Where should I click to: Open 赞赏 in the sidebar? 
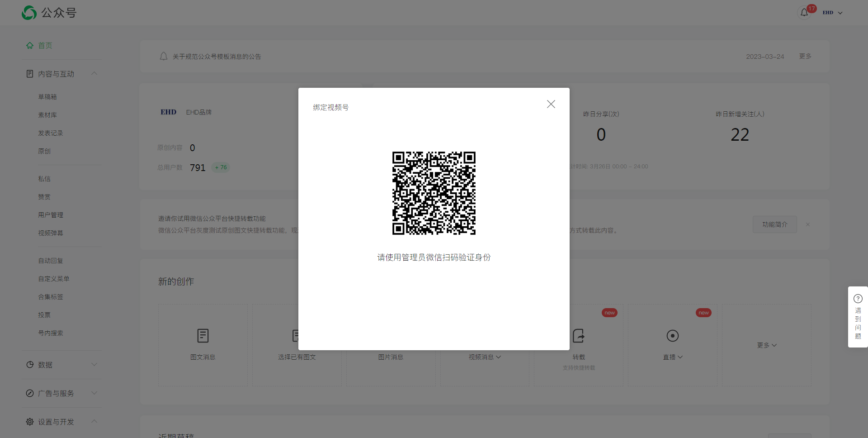tap(44, 197)
